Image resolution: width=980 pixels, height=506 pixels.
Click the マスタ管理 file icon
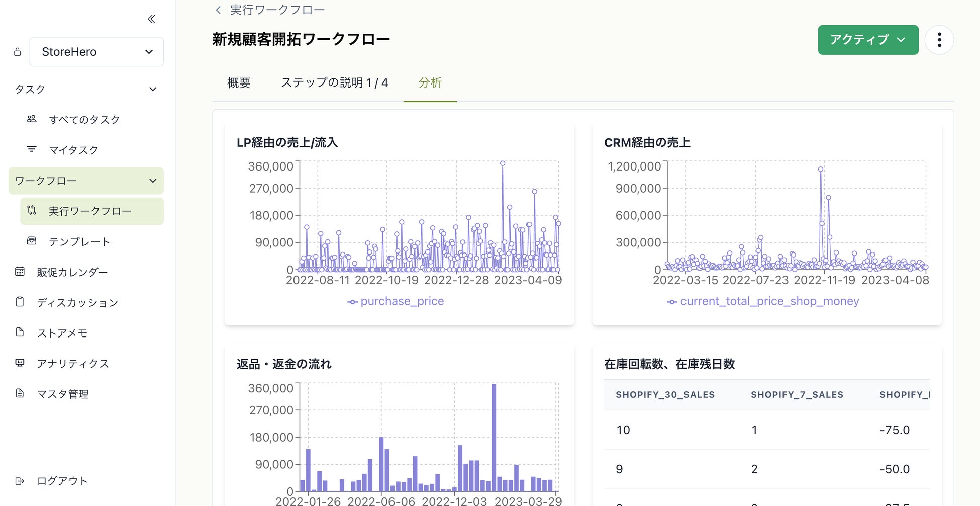tap(20, 393)
